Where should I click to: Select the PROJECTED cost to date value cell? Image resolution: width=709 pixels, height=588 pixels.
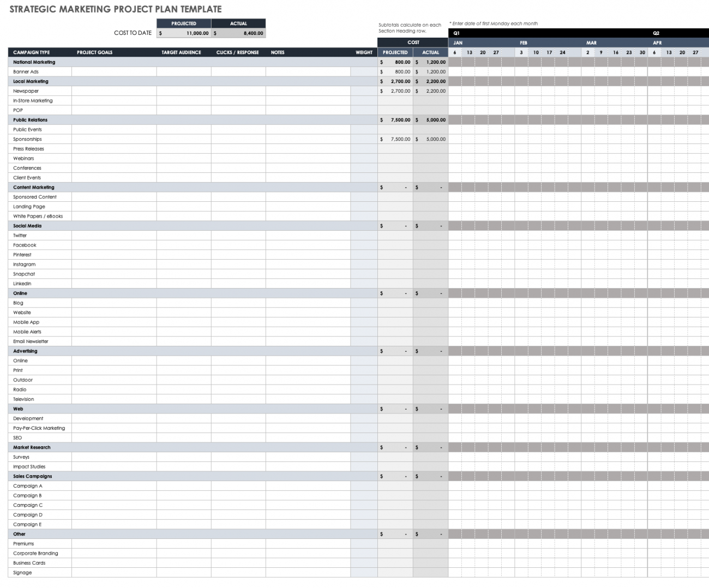coord(183,33)
